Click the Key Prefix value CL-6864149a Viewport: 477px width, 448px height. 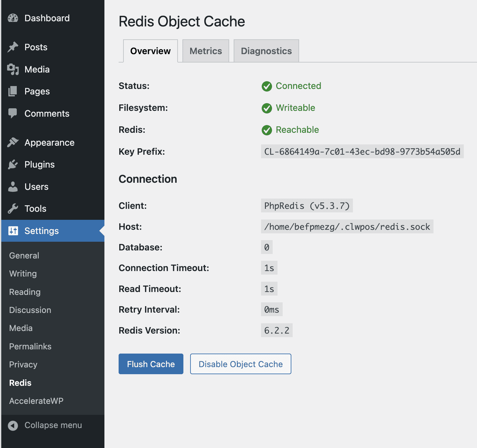(x=362, y=151)
